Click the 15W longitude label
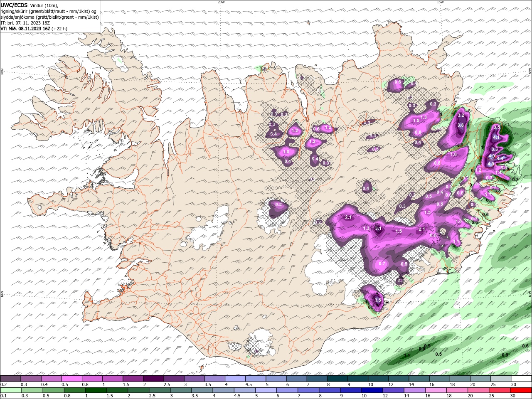 click(x=440, y=2)
